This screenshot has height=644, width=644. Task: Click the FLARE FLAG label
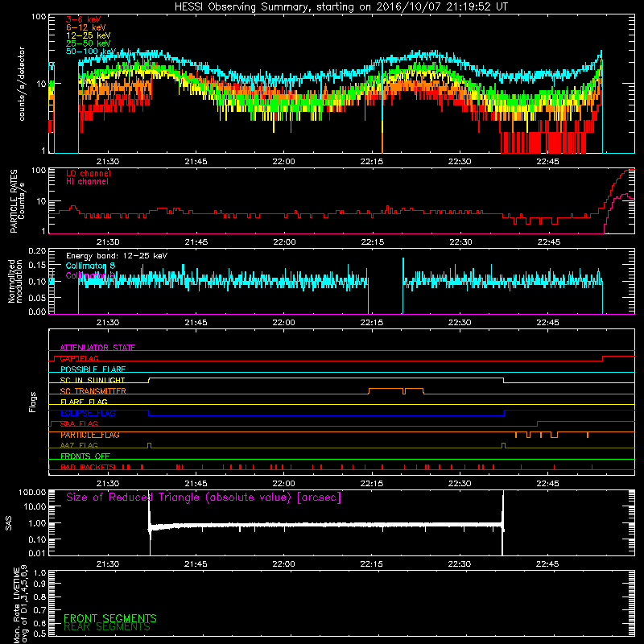point(84,402)
